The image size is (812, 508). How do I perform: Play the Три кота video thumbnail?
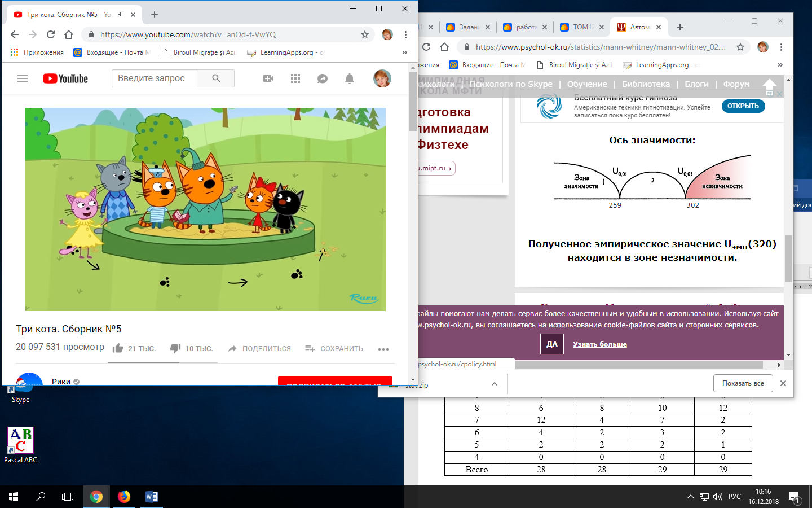[205, 209]
